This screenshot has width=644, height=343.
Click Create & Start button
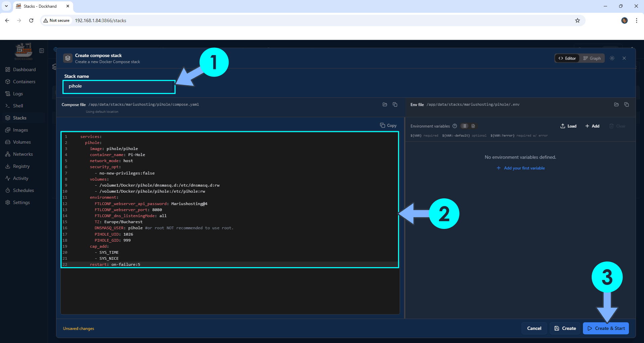click(606, 328)
